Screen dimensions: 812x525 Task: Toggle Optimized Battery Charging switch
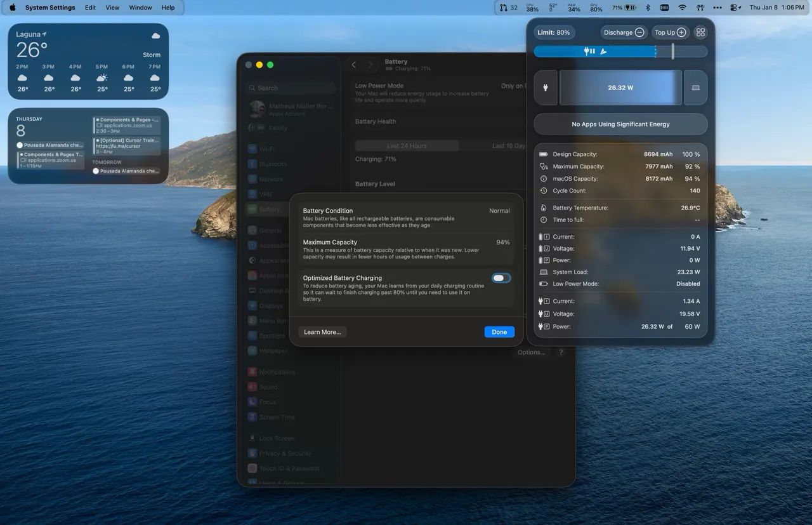point(501,278)
